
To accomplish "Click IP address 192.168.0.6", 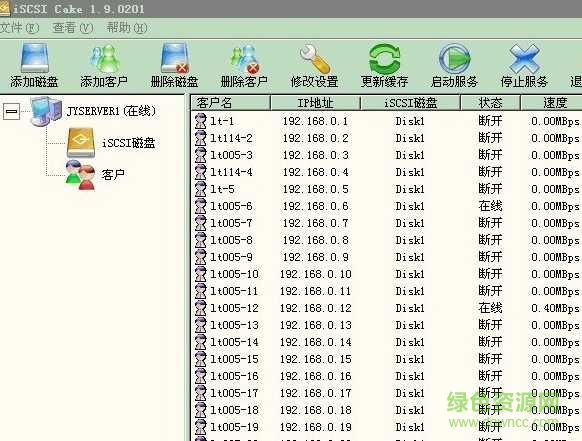I will click(x=315, y=206).
